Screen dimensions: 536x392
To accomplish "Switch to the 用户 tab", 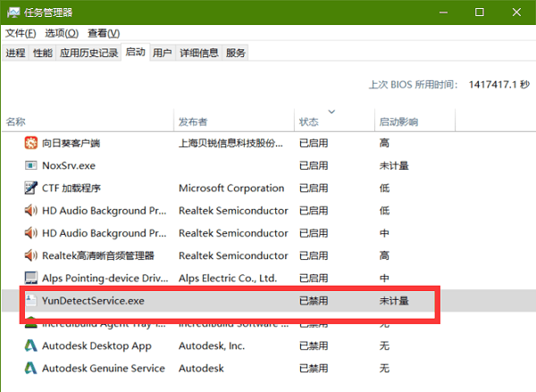I will point(162,53).
